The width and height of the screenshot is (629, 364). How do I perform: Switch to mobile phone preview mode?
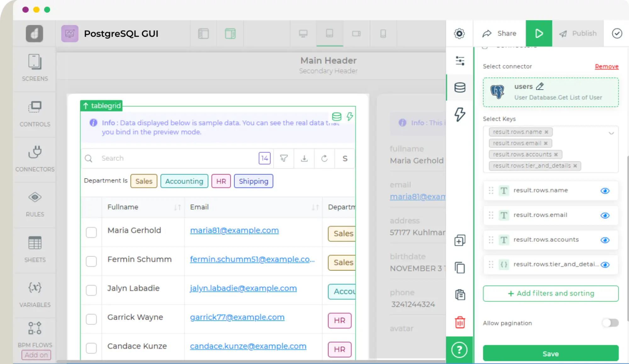point(384,33)
